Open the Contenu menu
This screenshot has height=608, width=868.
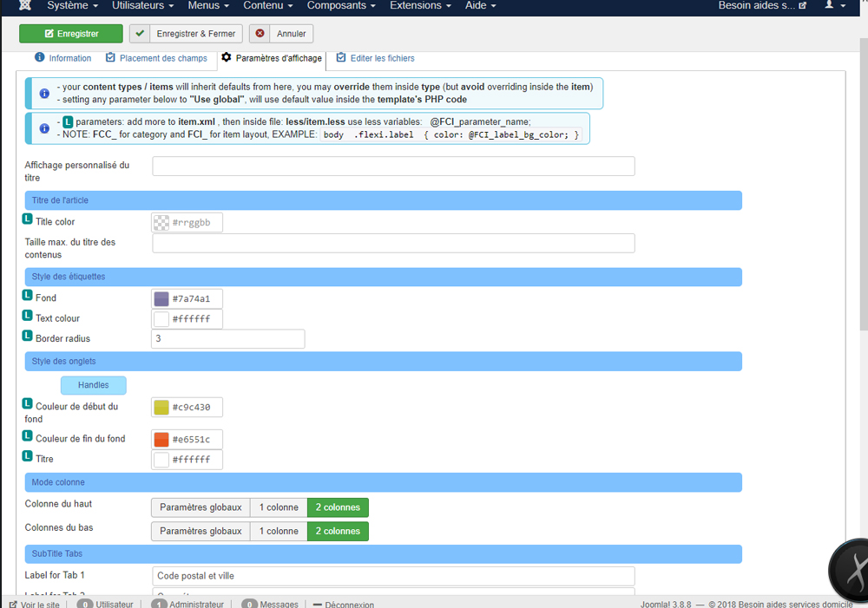coord(268,5)
